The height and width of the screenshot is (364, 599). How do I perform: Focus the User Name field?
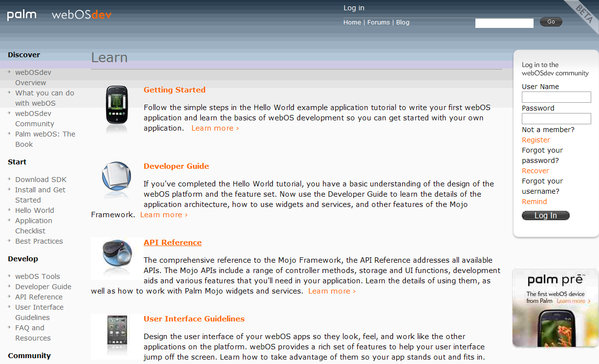pos(556,97)
